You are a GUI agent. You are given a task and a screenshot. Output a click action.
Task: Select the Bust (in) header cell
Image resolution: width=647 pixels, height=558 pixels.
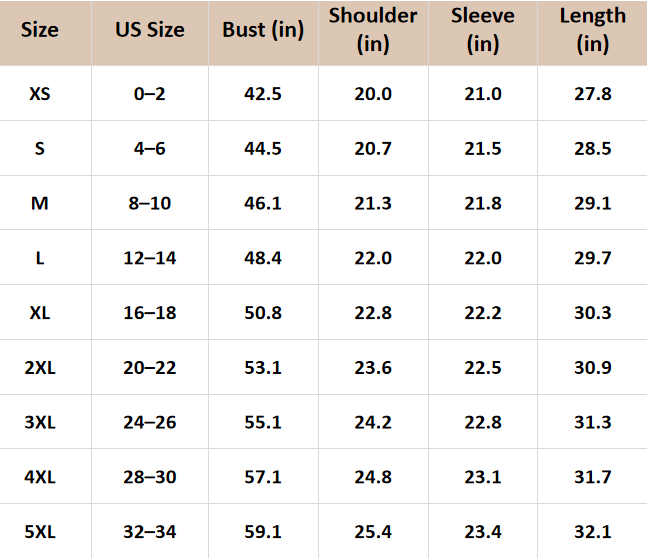tap(263, 30)
